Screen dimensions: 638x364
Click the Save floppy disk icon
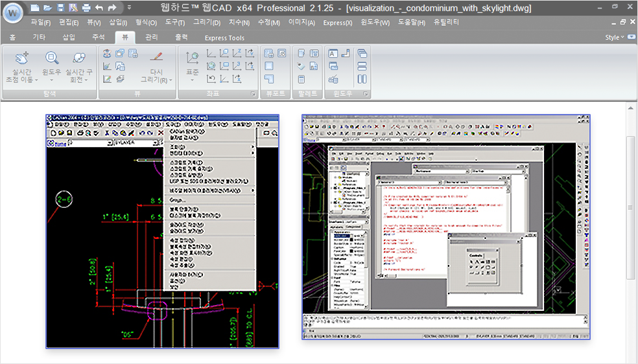click(61, 7)
